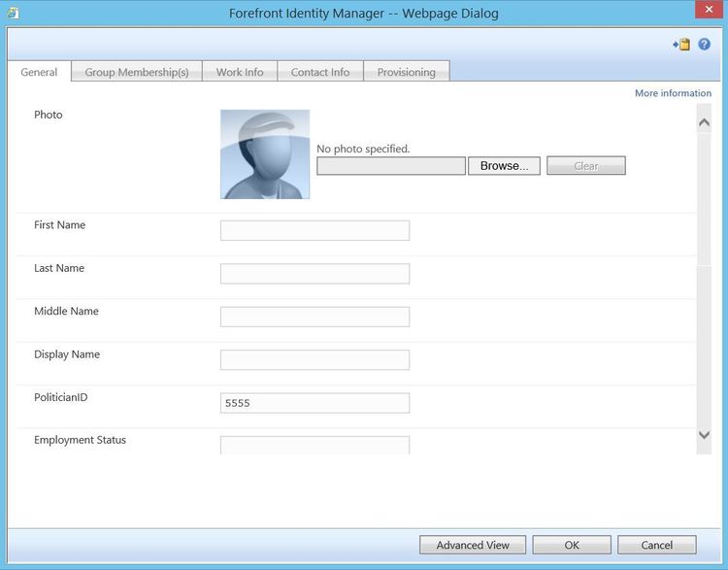Click the Cancel button

(x=656, y=545)
